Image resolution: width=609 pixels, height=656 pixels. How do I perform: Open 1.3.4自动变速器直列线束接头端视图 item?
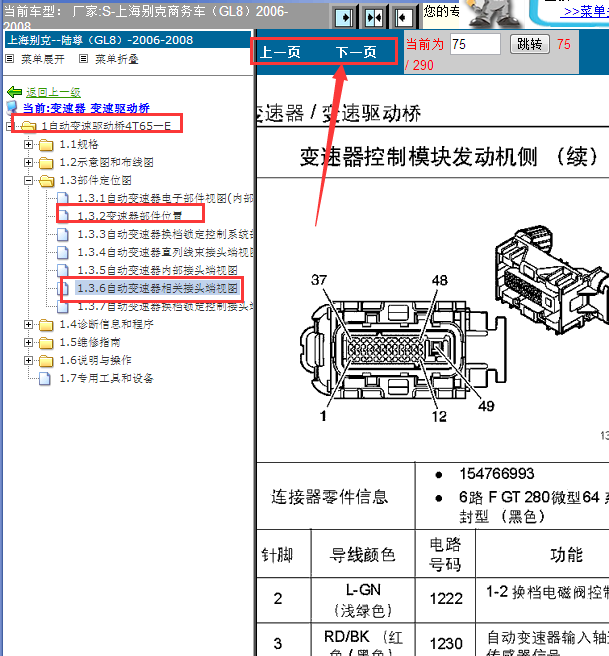[166, 252]
